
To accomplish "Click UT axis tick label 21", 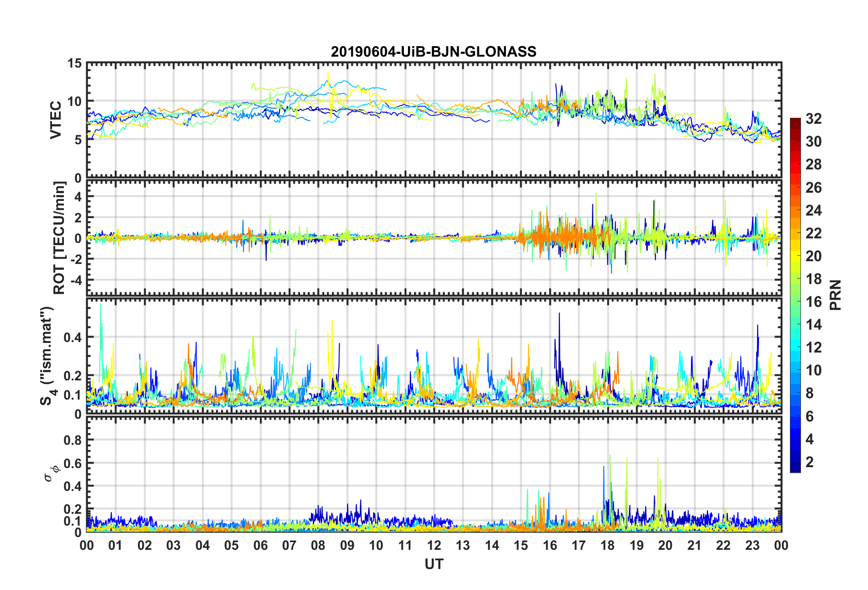I will (695, 546).
